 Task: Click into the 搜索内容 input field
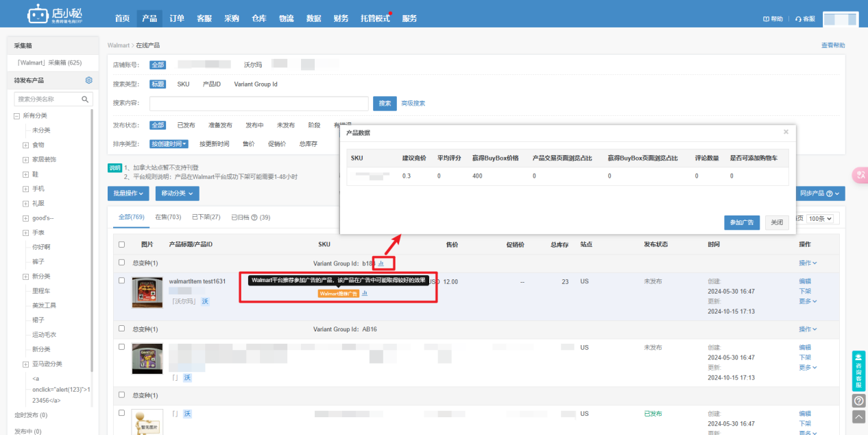[259, 104]
